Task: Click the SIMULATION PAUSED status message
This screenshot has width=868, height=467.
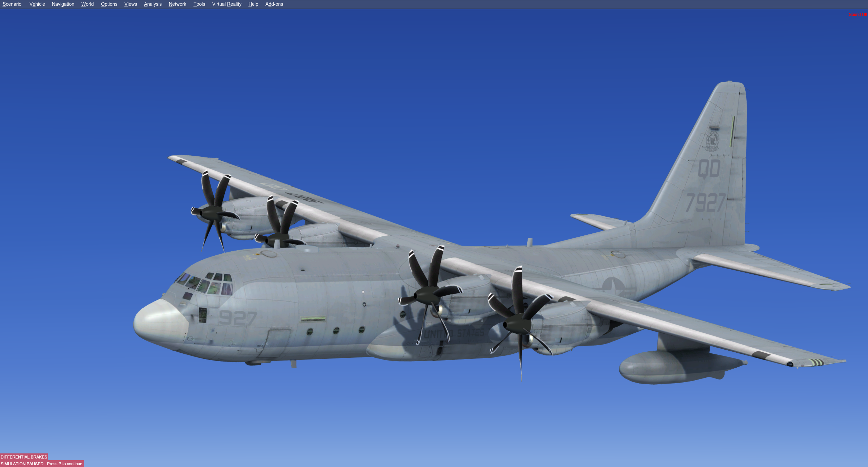Action: 42,464
